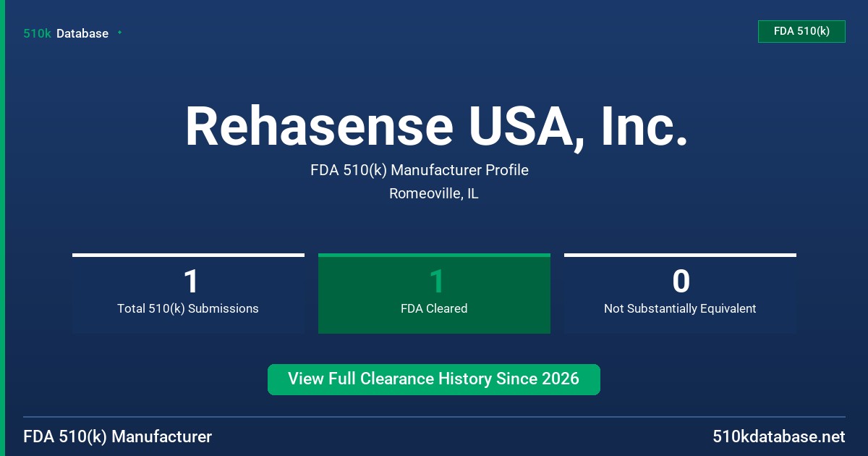Open View Full Clearance History Since 2026

coord(434,379)
